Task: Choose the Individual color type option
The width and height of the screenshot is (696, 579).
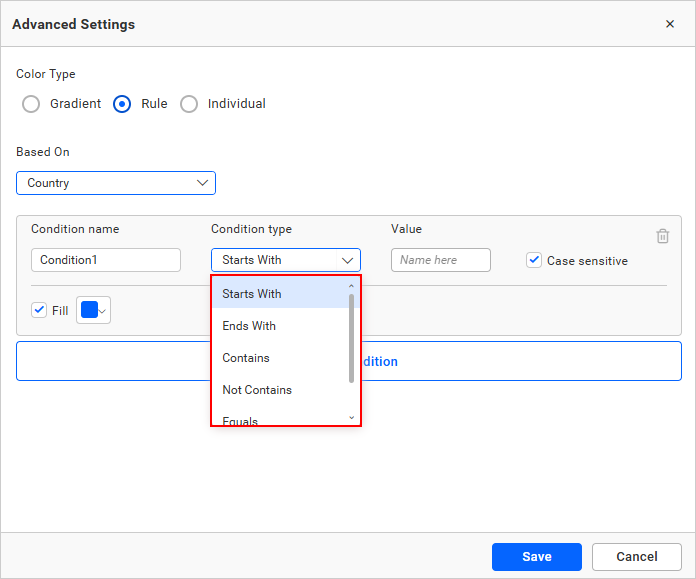Action: coord(189,104)
